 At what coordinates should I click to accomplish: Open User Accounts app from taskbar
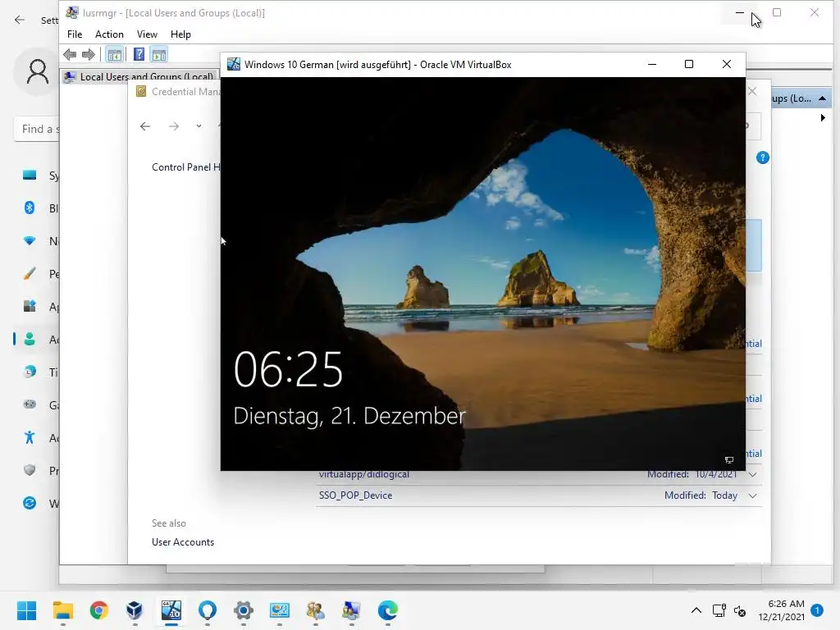click(x=316, y=610)
